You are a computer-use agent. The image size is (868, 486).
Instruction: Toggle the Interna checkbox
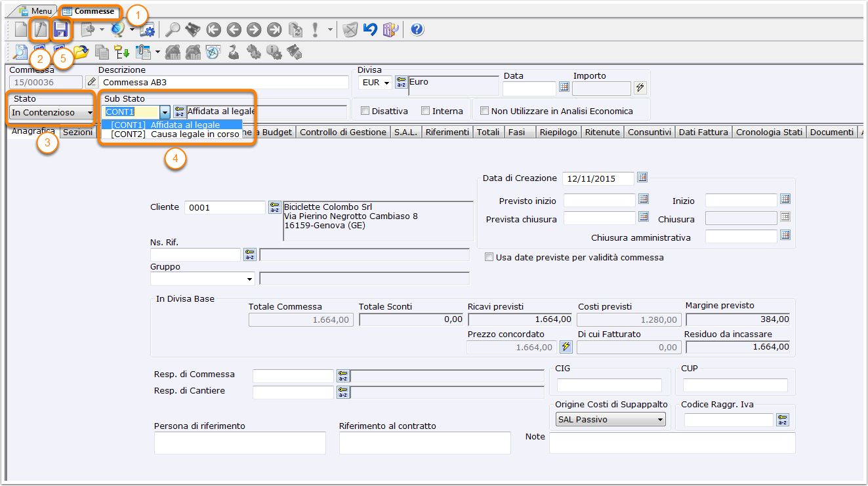coord(426,111)
